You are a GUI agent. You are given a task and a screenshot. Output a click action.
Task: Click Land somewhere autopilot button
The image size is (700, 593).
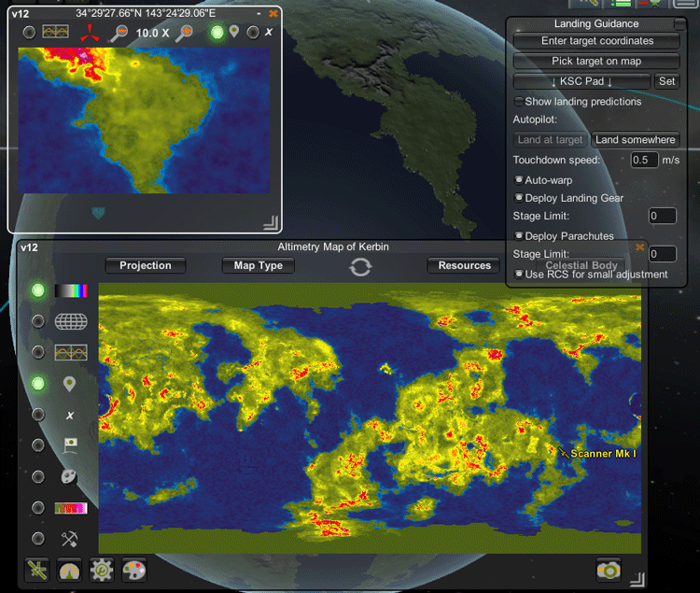[x=636, y=140]
